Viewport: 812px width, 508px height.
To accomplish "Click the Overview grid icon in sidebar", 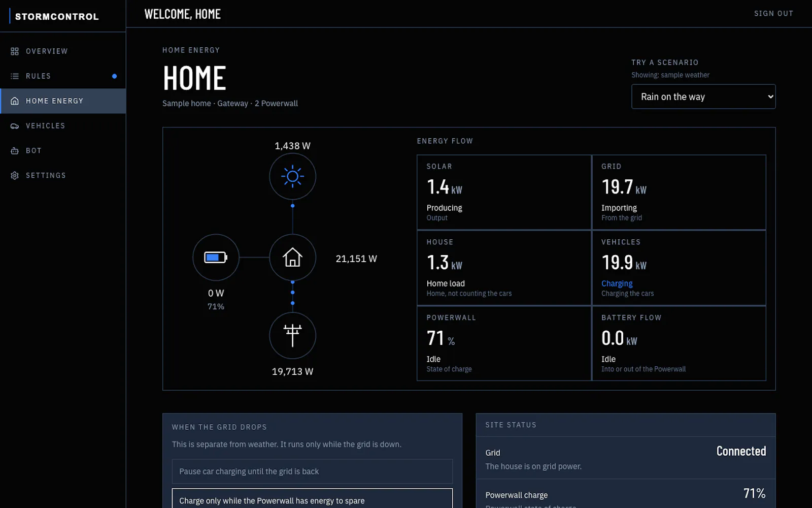I will [15, 51].
